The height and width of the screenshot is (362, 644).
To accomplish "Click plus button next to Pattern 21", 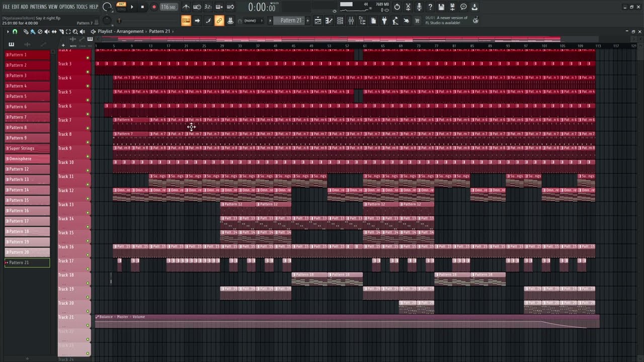I will point(307,21).
